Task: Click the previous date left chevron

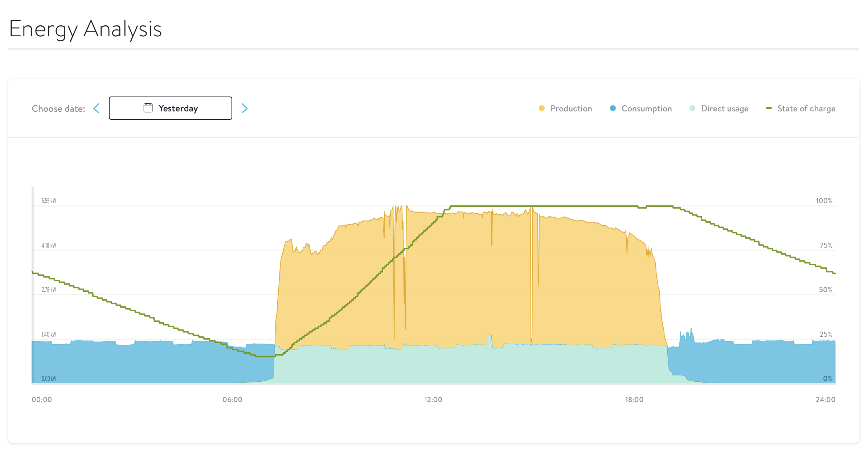Action: pyautogui.click(x=97, y=108)
